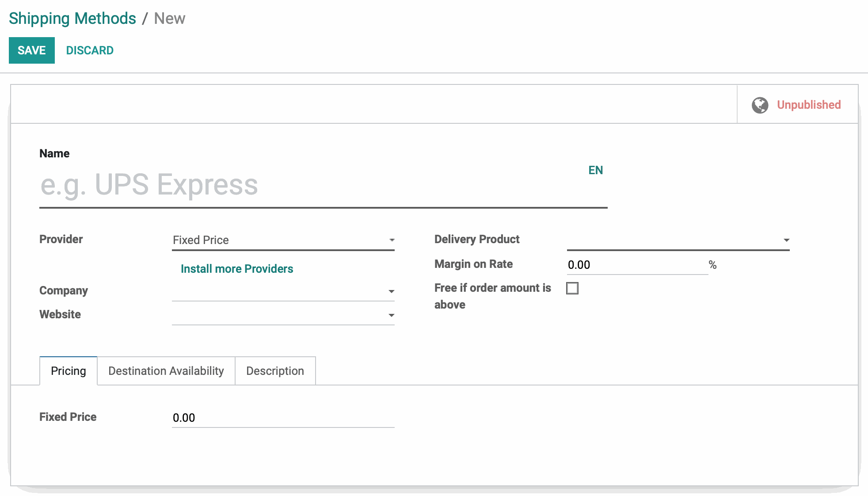The image size is (868, 496).
Task: Click the Website field label
Action: [60, 314]
